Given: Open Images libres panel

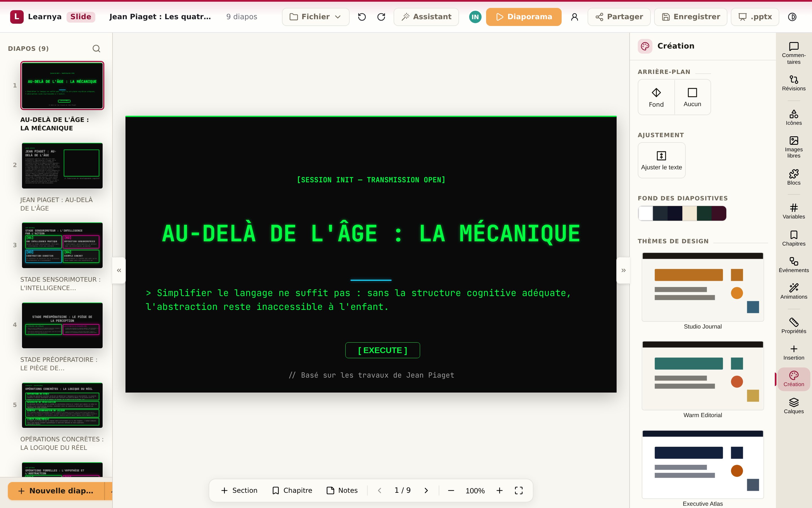Looking at the screenshot, I should [x=794, y=147].
